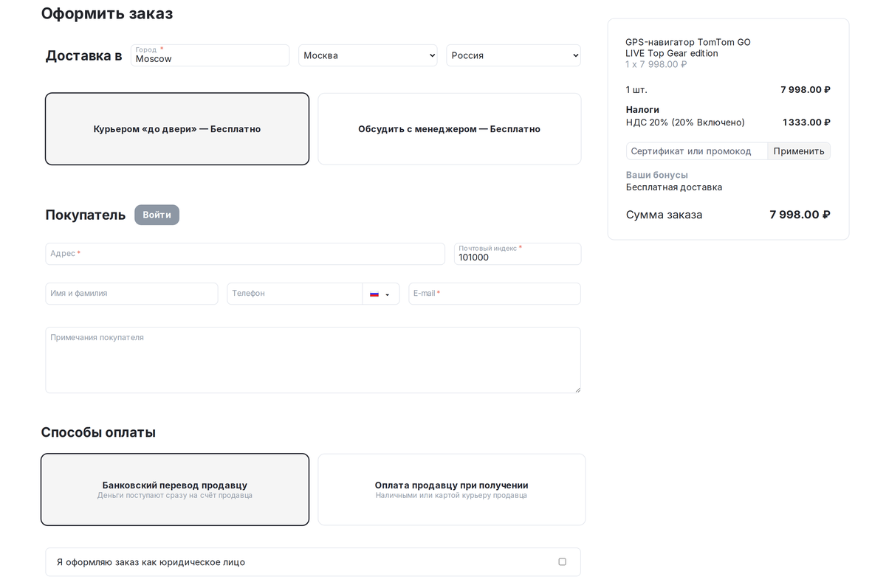Screen dimensions: 886x588
Task: Choose Обсудить с менеджером delivery option
Action: coord(450,129)
